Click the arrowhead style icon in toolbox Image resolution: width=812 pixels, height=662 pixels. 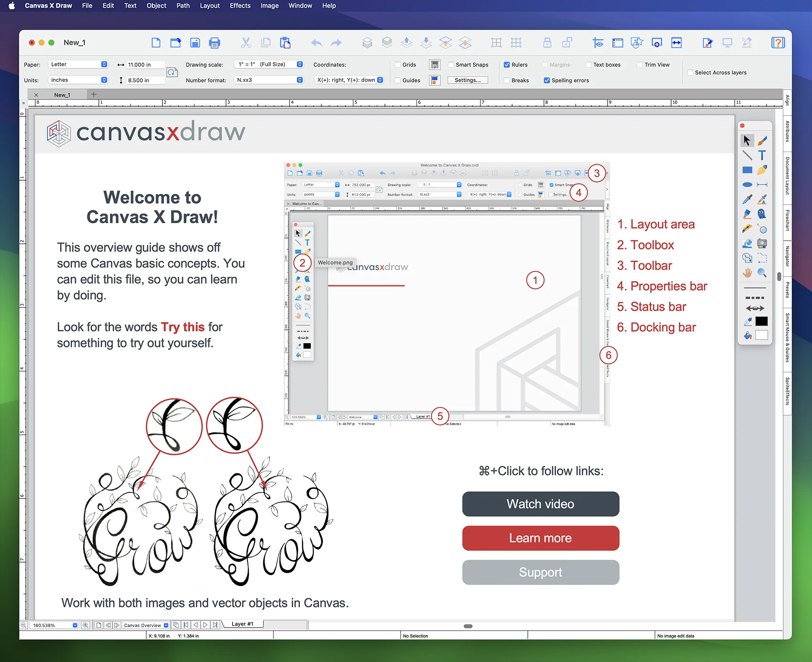[x=755, y=308]
